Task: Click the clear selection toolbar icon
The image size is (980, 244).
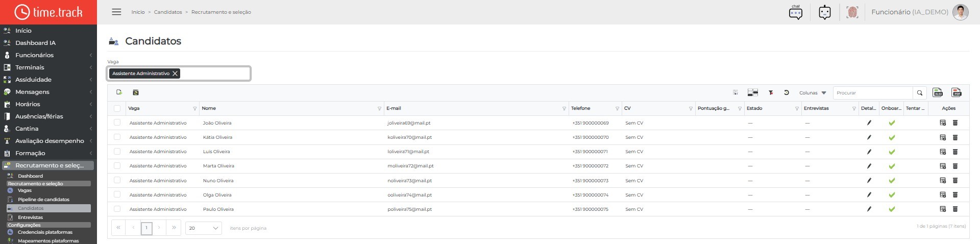Action: (736, 92)
